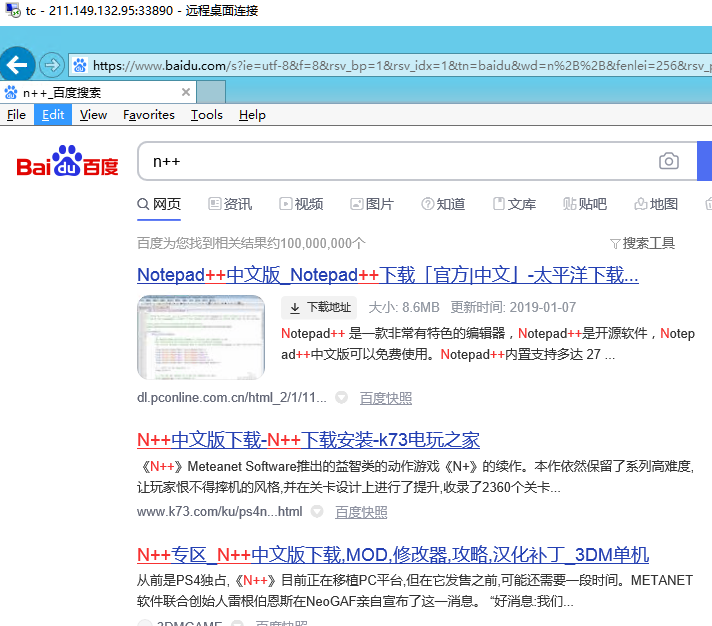Viewport: 712px width, 626px height.
Task: Open the Favorites menu
Action: 149,115
